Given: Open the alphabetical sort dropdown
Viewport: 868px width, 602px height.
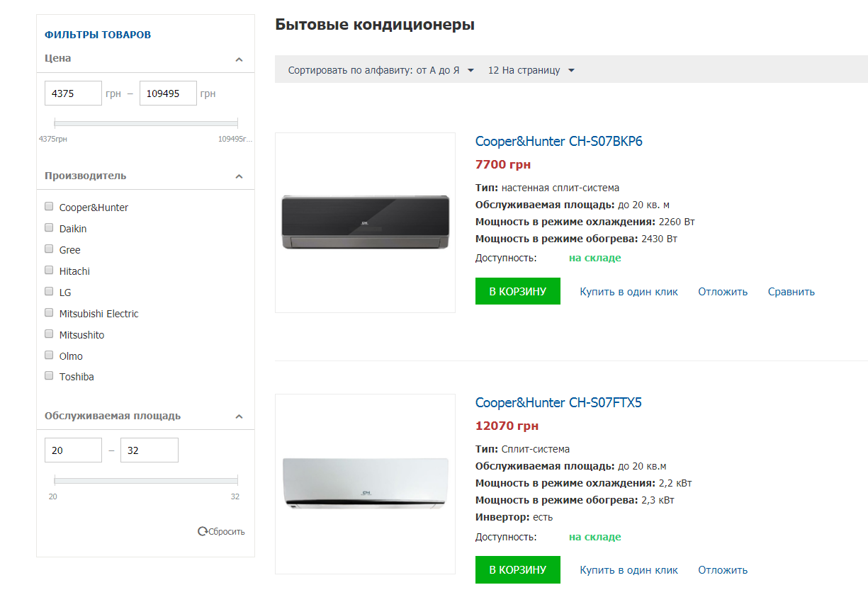Looking at the screenshot, I should tap(381, 70).
